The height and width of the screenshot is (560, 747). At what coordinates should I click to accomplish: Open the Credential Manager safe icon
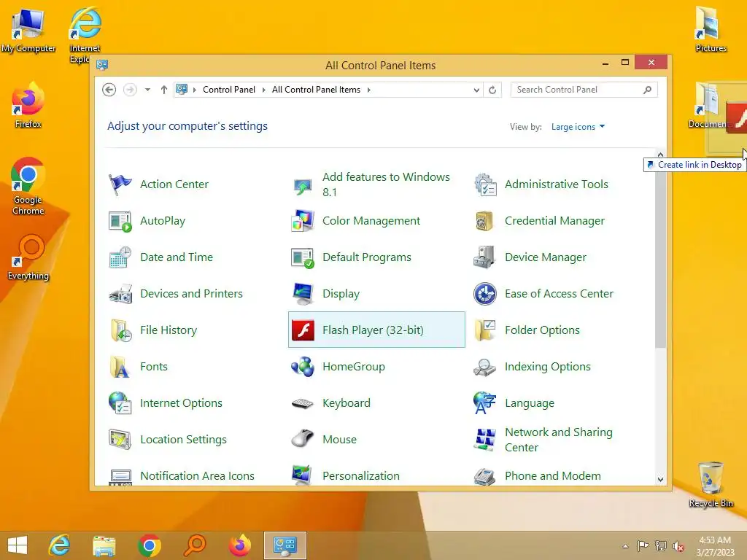click(484, 221)
